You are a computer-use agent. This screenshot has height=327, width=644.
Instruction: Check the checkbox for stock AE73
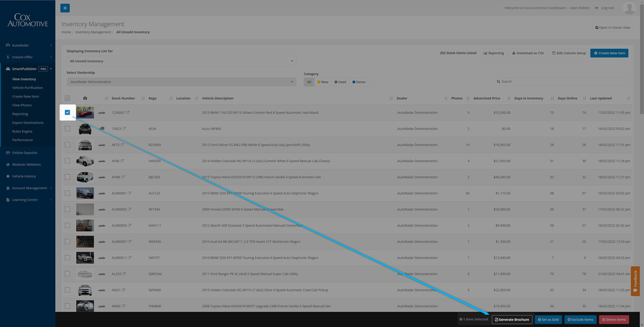point(67,145)
